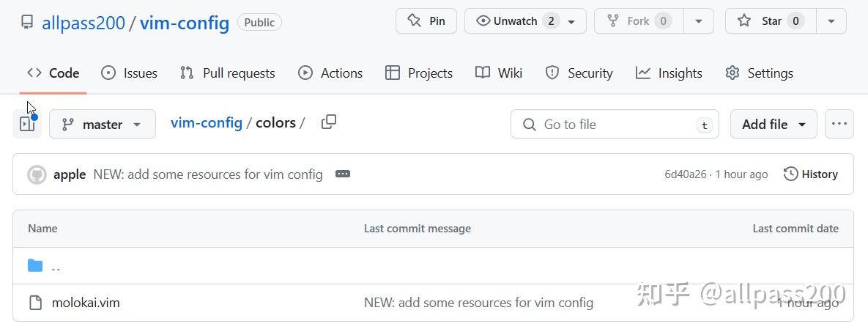868x332 pixels.
Task: Open the molokai.vim file
Action: coord(86,302)
